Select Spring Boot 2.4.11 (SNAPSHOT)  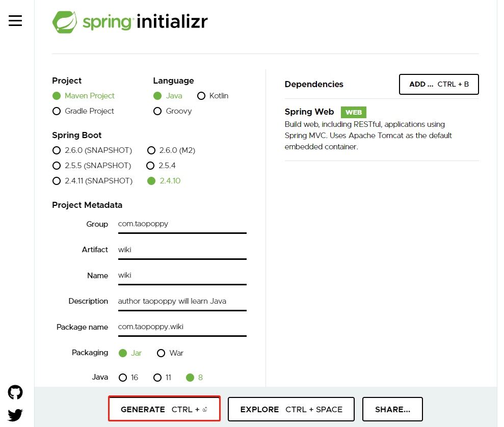pos(92,181)
